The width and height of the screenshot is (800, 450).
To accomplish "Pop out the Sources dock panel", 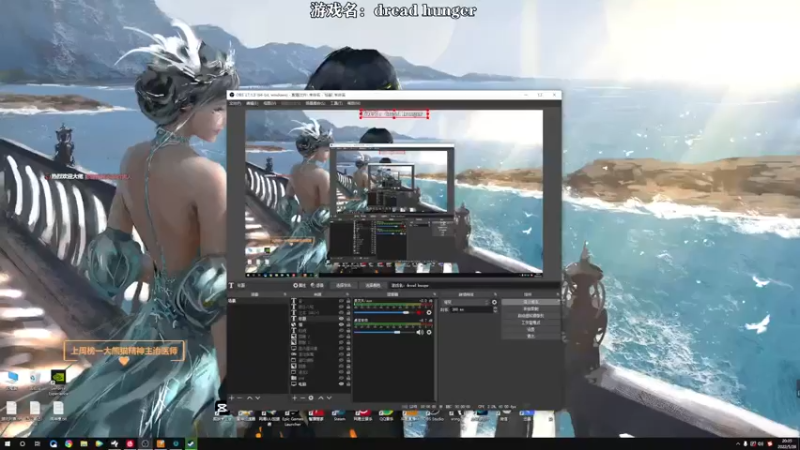I will pos(347,294).
